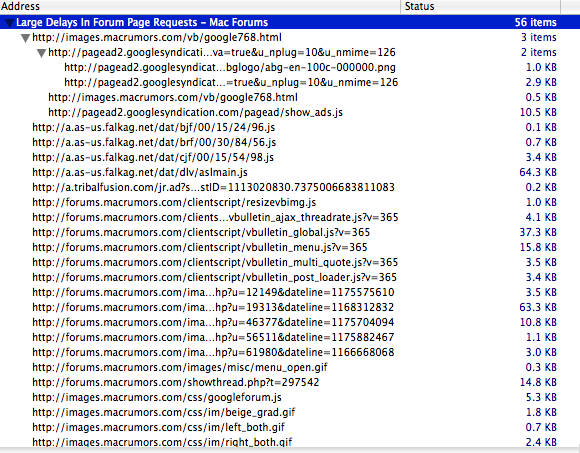This screenshot has height=453, width=580.
Task: Click the 4.1 KB size value
Action: click(x=541, y=217)
